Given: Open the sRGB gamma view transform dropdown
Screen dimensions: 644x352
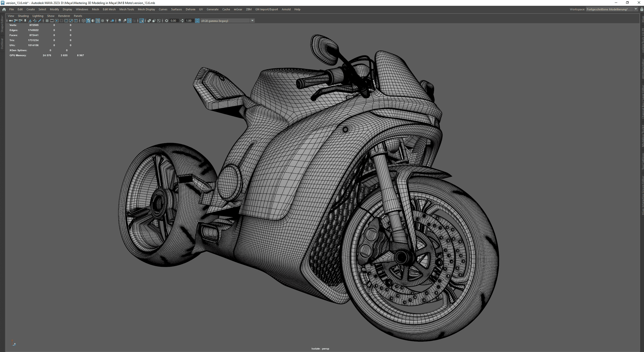Looking at the screenshot, I should tap(252, 21).
